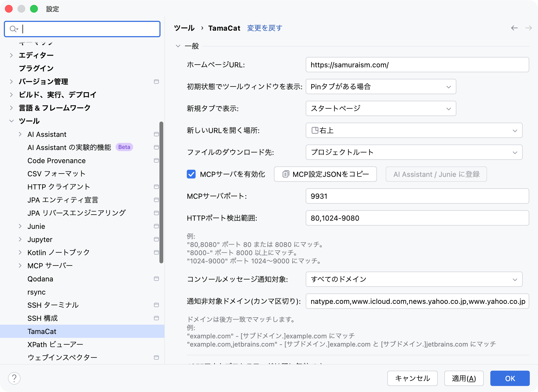Image resolution: width=538 pixels, height=392 pixels.
Task: Click the 変更を戻す link
Action: click(x=264, y=28)
